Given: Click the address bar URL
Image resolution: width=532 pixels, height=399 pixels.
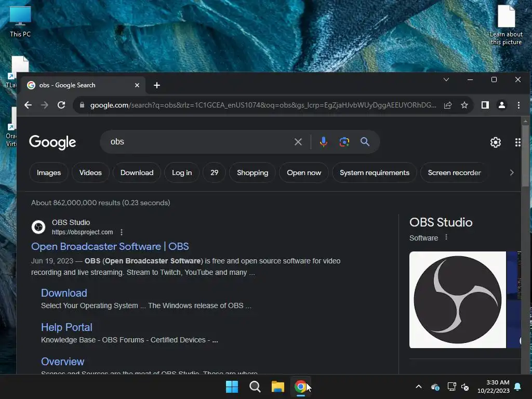Looking at the screenshot, I should pyautogui.click(x=263, y=105).
